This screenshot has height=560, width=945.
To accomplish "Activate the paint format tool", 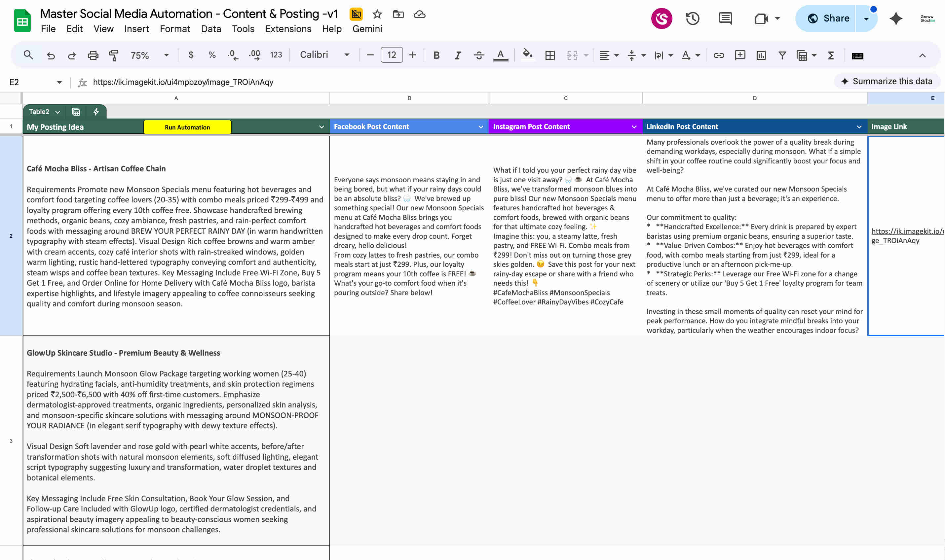I will click(113, 55).
